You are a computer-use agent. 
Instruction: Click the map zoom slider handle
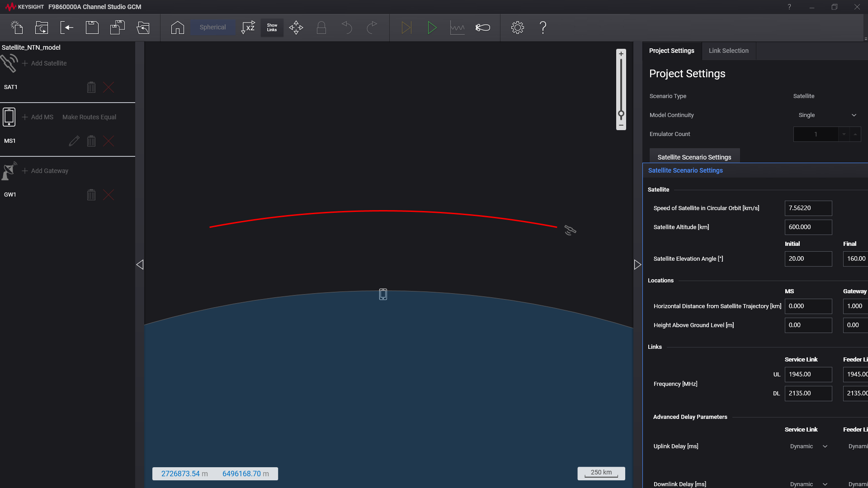click(621, 114)
